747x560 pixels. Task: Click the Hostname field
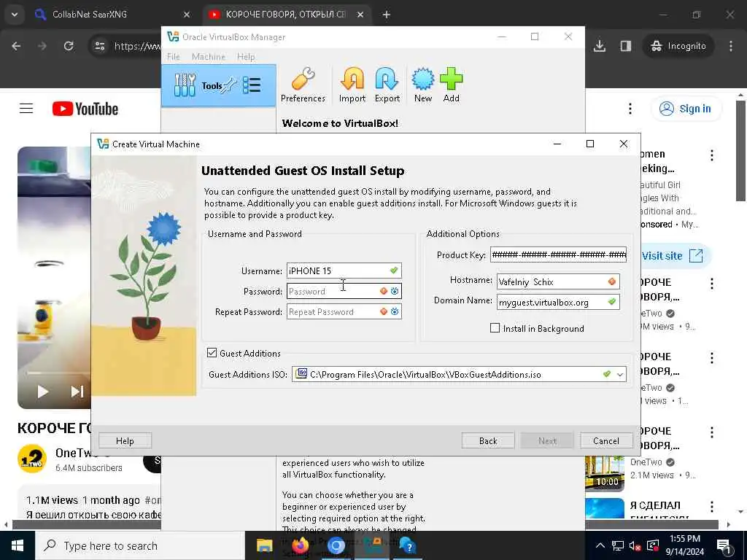pyautogui.click(x=558, y=281)
